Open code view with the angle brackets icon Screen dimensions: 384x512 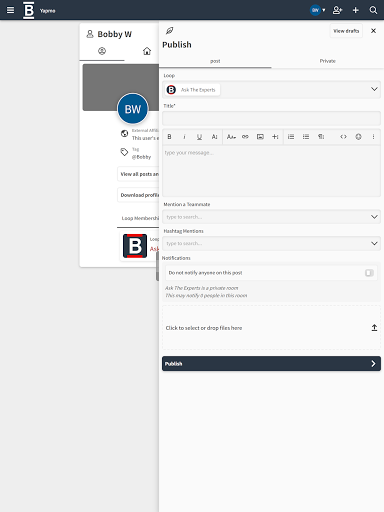[343, 137]
